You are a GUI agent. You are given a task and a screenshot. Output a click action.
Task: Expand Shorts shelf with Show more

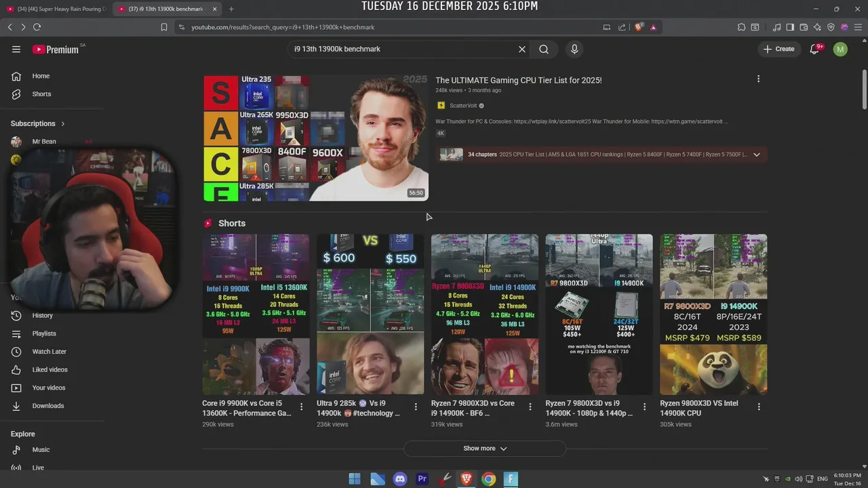(485, 448)
